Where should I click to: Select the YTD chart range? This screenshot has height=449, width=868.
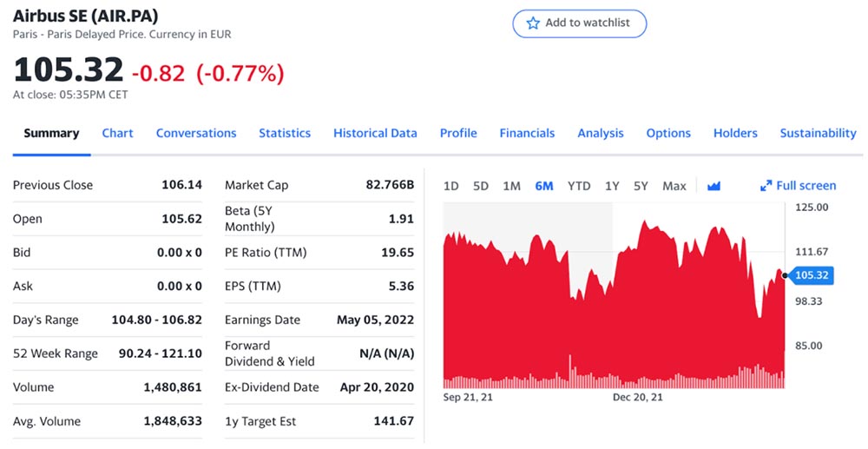[579, 186]
